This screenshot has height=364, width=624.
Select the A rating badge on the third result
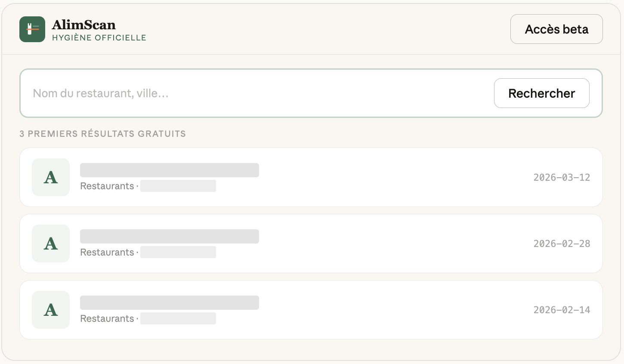click(50, 309)
